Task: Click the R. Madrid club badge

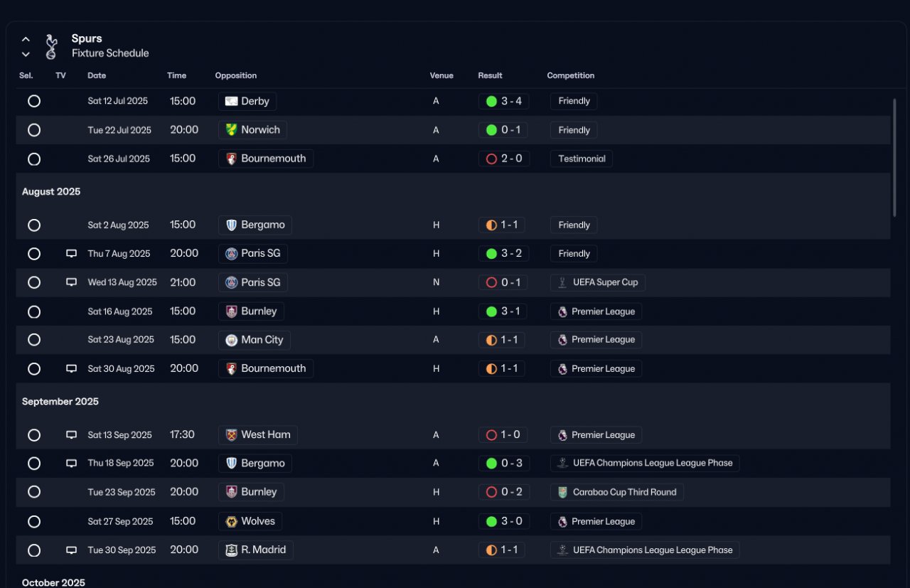Action: [x=231, y=550]
